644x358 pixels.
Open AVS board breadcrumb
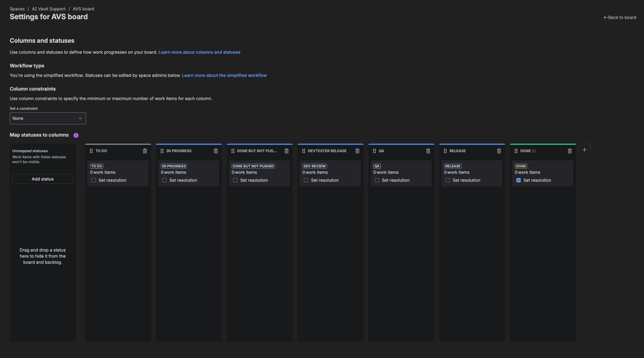click(x=83, y=8)
